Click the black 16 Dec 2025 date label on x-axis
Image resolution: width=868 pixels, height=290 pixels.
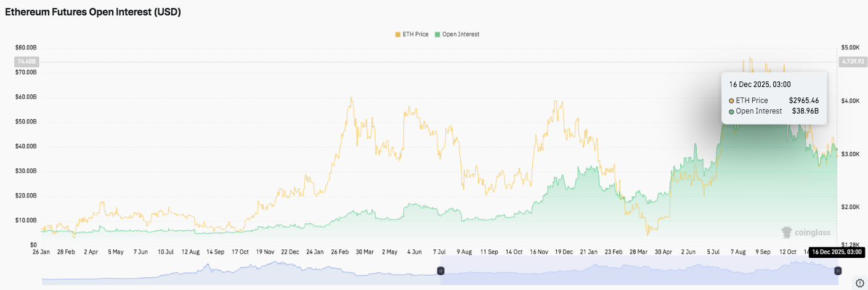coord(836,252)
